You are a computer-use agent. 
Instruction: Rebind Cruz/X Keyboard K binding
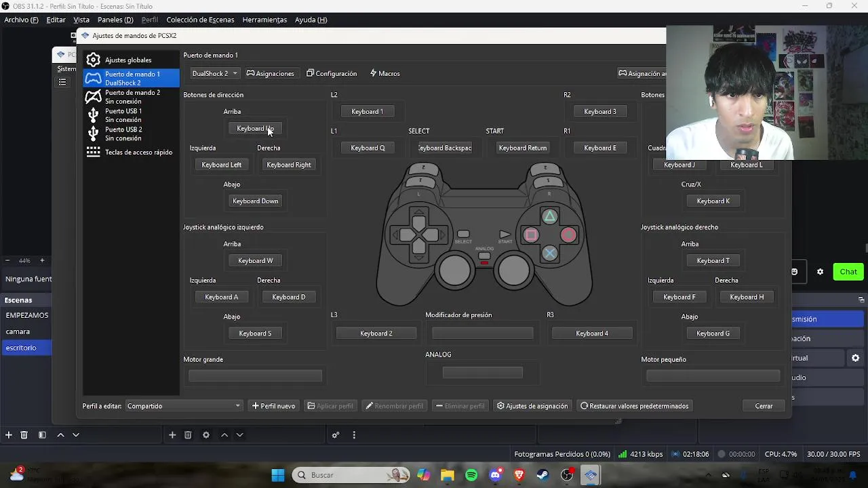[713, 201]
